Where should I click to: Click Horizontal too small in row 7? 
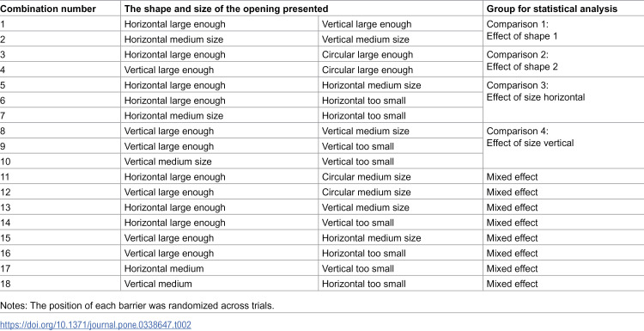363,116
